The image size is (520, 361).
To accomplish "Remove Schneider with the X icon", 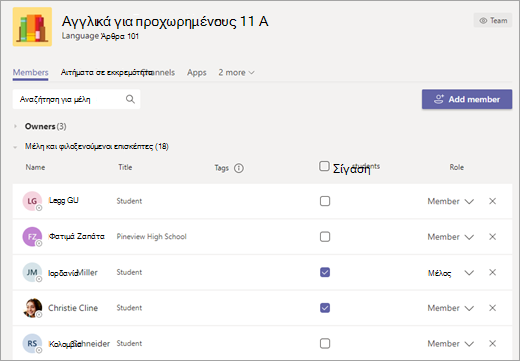I will (492, 343).
